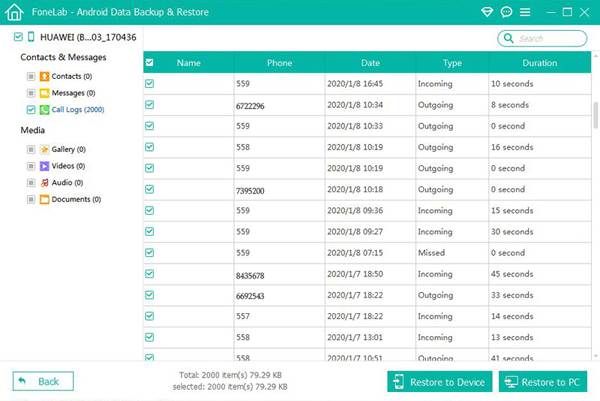
Task: Uncheck the Call Logs checkbox
Action: (31, 110)
